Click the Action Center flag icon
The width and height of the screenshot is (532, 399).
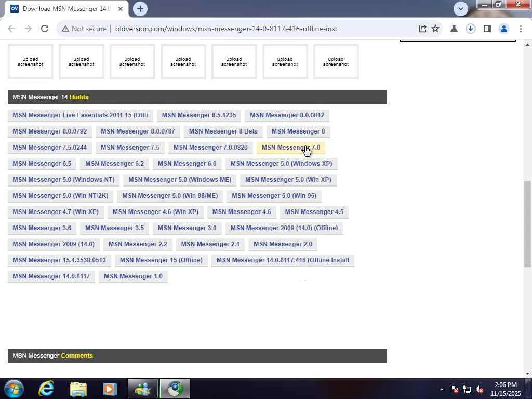[455, 389]
